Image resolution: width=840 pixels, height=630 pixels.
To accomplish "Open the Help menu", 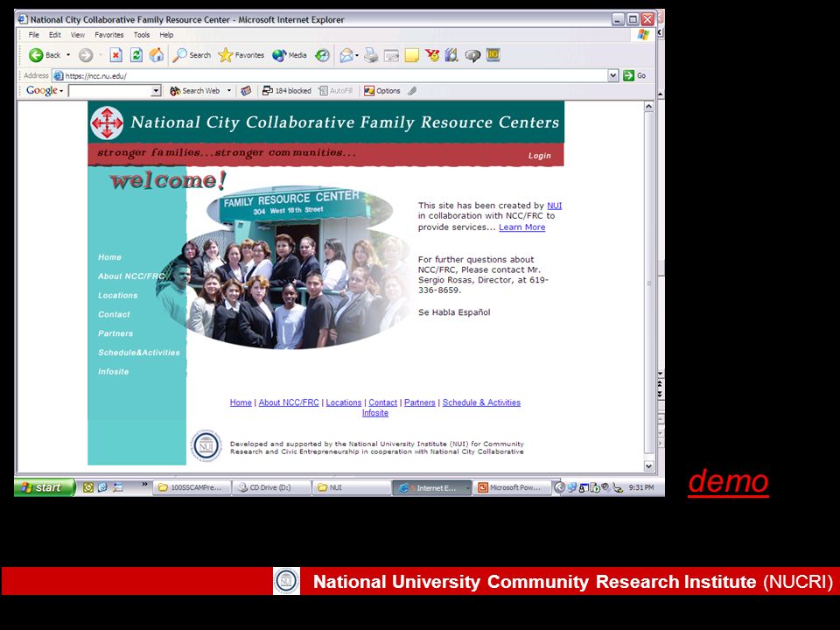I will (166, 35).
